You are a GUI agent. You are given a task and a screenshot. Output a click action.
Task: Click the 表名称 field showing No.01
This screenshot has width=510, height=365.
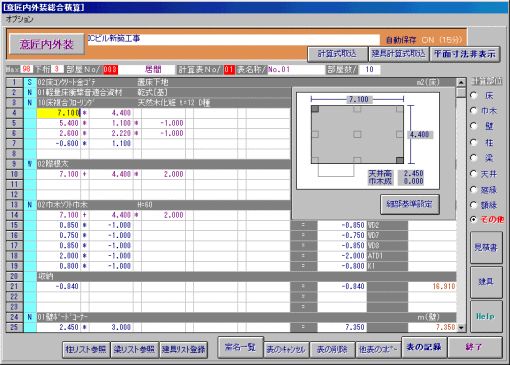(x=296, y=69)
